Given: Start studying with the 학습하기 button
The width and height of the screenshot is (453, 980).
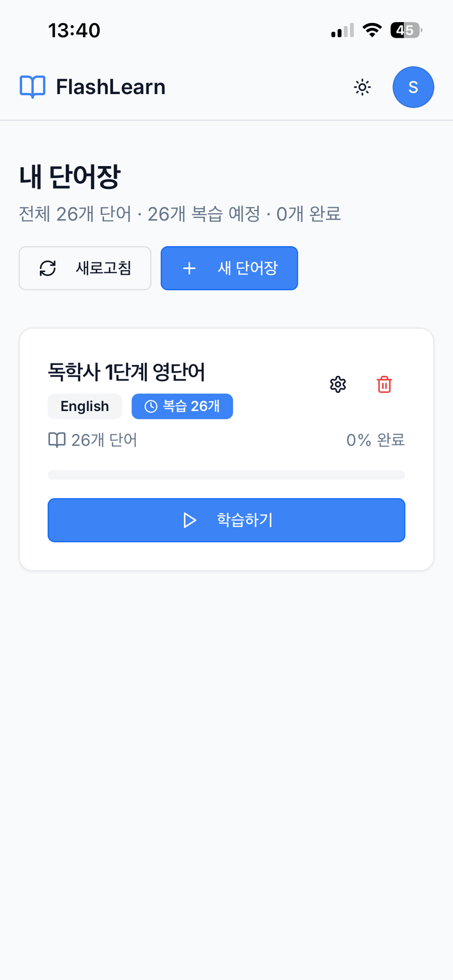Looking at the screenshot, I should click(226, 520).
